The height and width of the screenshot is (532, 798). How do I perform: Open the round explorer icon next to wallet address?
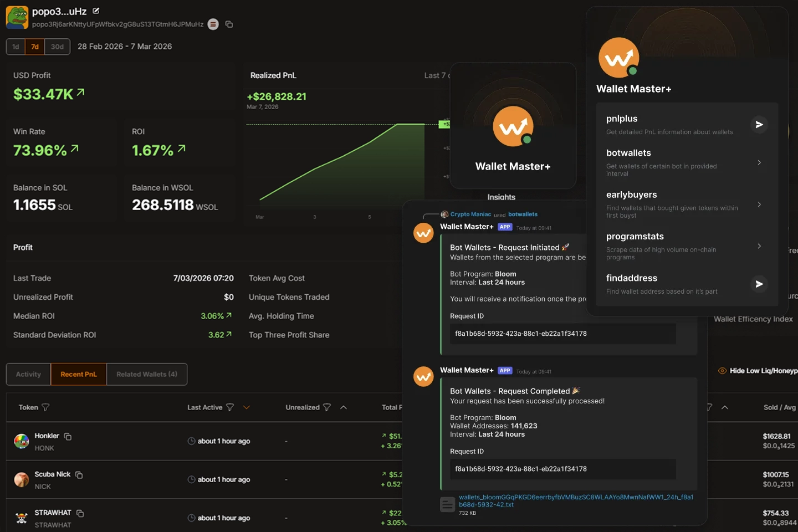tap(213, 24)
